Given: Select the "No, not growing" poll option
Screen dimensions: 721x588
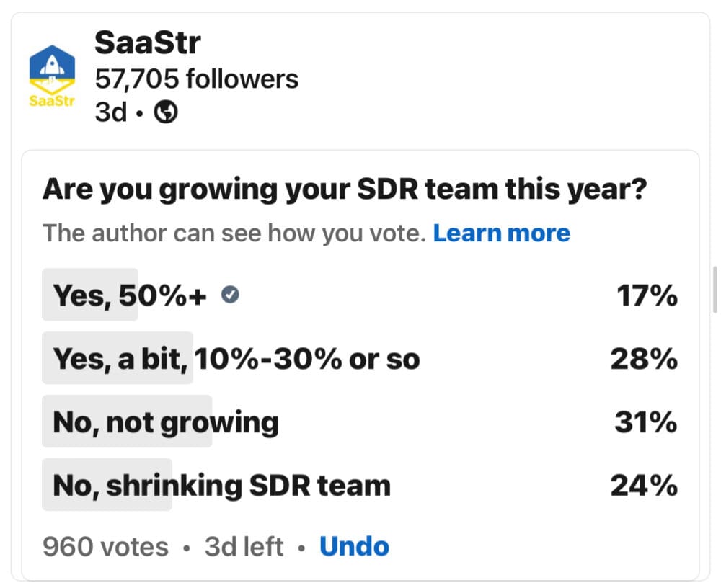Looking at the screenshot, I should tap(166, 422).
